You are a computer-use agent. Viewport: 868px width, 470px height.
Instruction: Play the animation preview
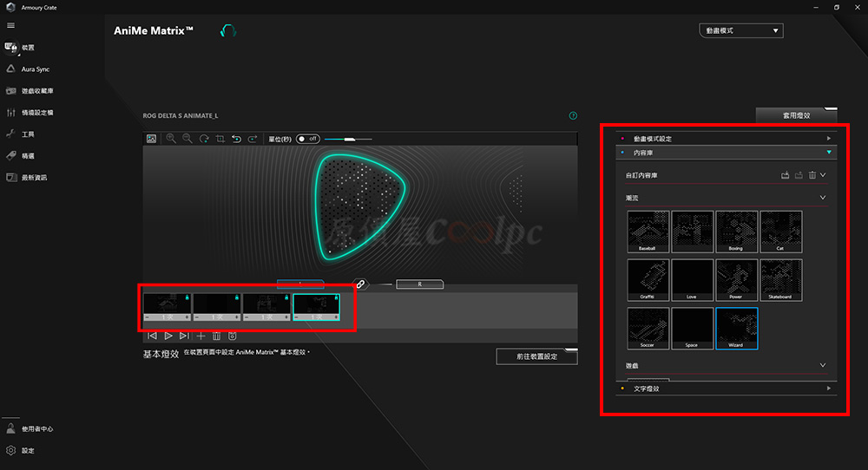point(168,336)
